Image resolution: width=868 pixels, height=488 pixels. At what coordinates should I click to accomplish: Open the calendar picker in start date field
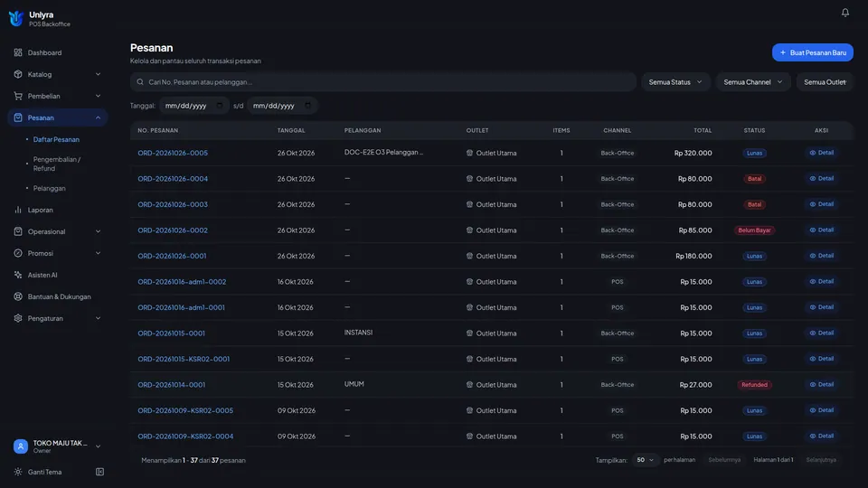(x=220, y=105)
